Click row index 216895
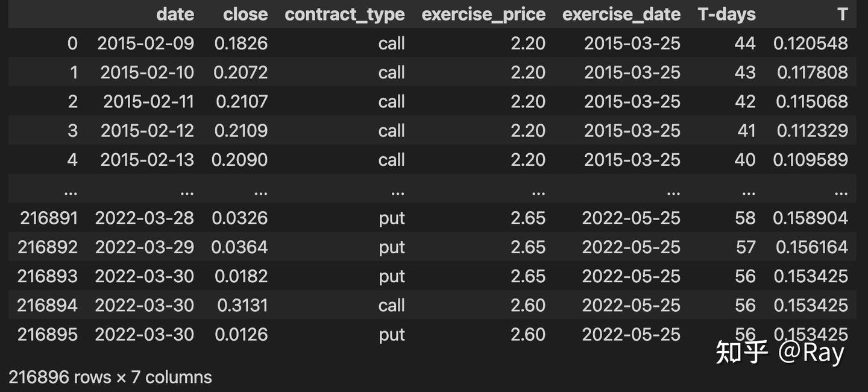868x392 pixels. click(x=48, y=334)
